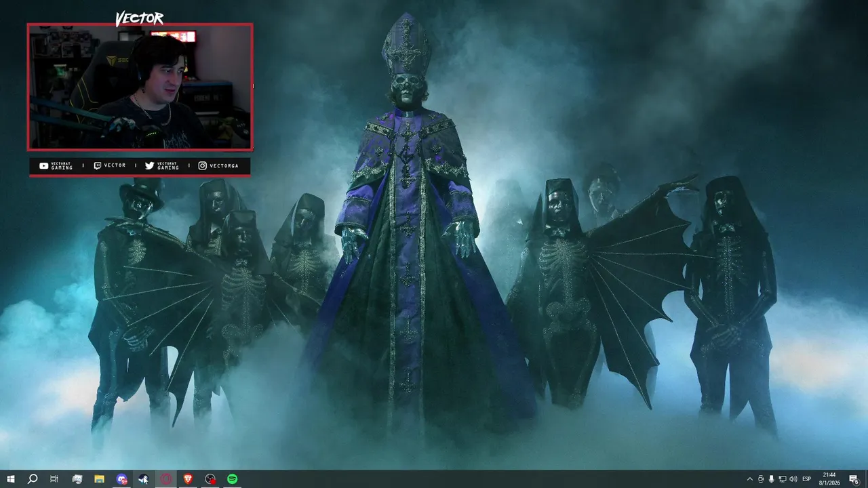Open Task View from the taskbar
Image resolution: width=868 pixels, height=488 pixels.
54,479
